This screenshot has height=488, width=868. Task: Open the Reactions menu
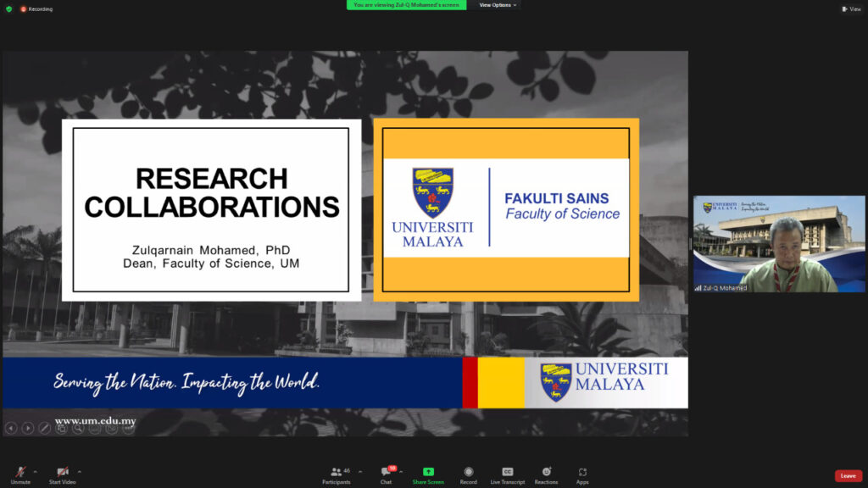point(546,474)
